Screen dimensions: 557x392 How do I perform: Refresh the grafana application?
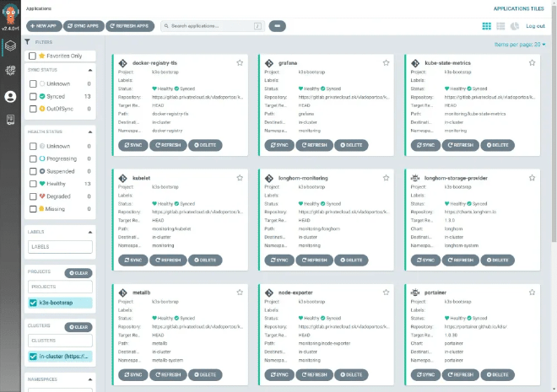(x=315, y=145)
